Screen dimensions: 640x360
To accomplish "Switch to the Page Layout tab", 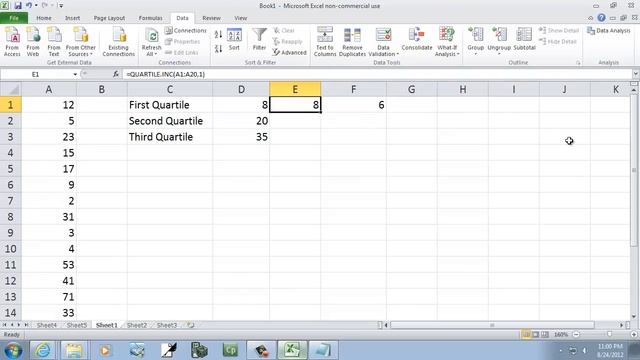I will point(109,18).
